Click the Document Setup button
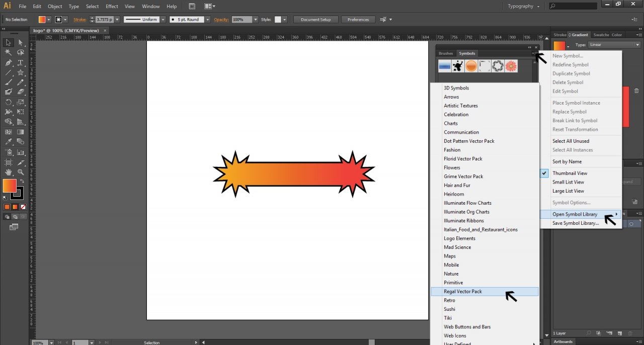This screenshot has height=345, width=644. tap(315, 20)
